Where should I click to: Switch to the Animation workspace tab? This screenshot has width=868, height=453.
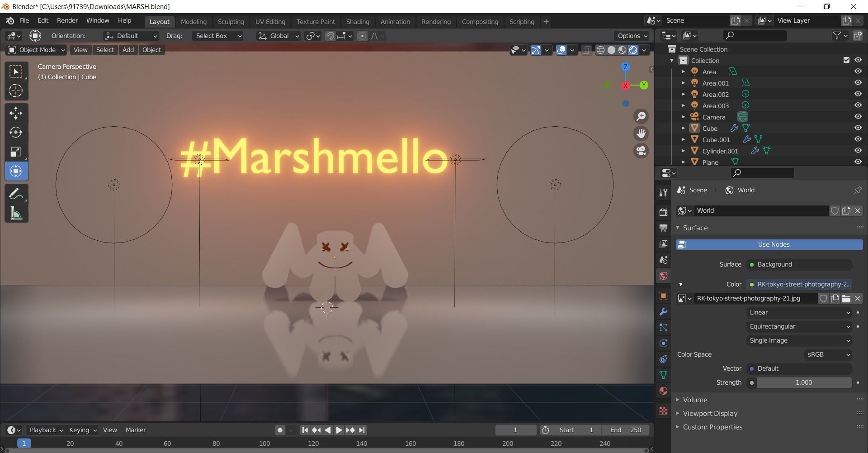(x=395, y=22)
